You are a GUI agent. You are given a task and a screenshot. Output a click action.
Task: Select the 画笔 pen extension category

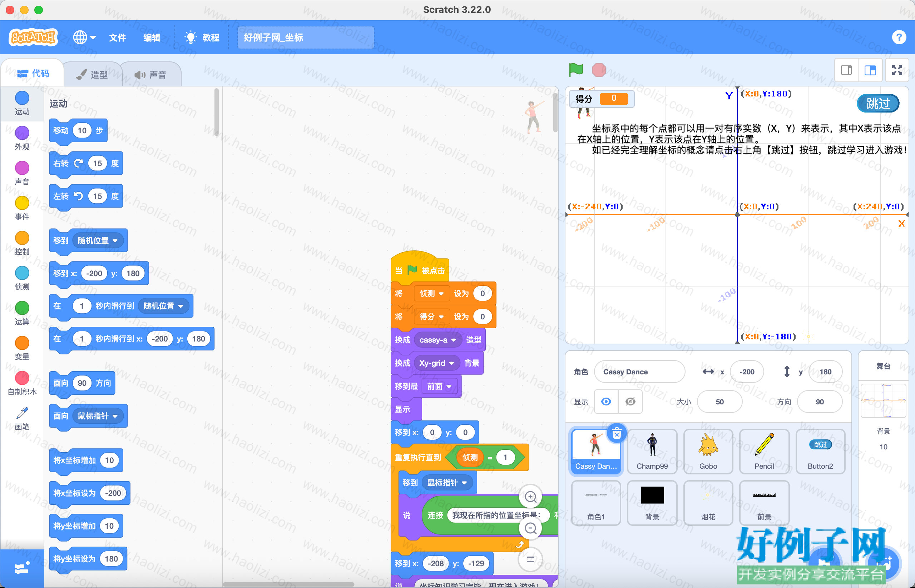(22, 418)
